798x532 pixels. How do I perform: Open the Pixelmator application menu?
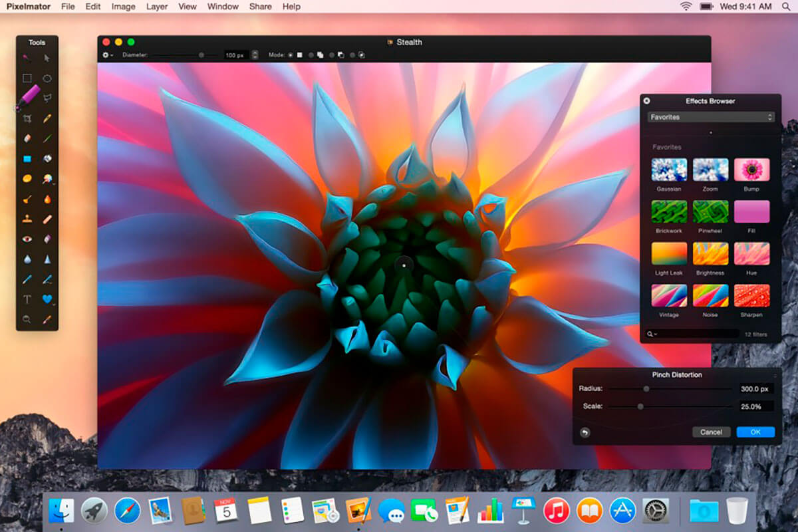[28, 7]
